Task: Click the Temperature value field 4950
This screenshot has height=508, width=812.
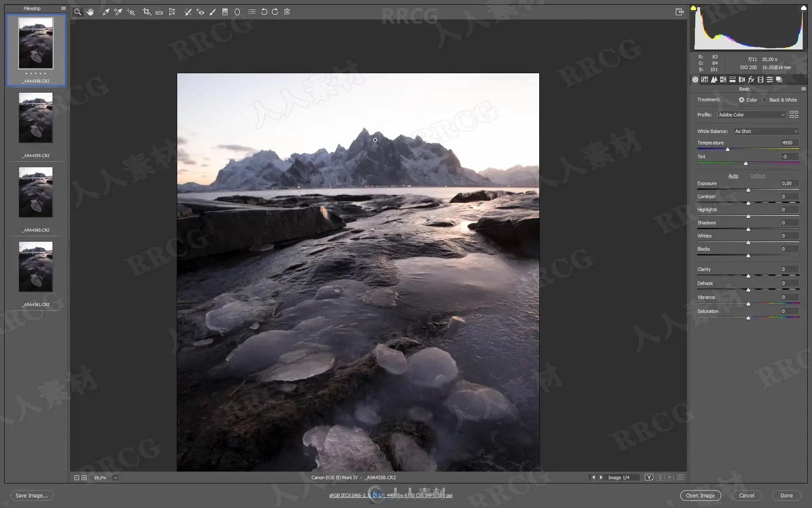Action: point(789,143)
